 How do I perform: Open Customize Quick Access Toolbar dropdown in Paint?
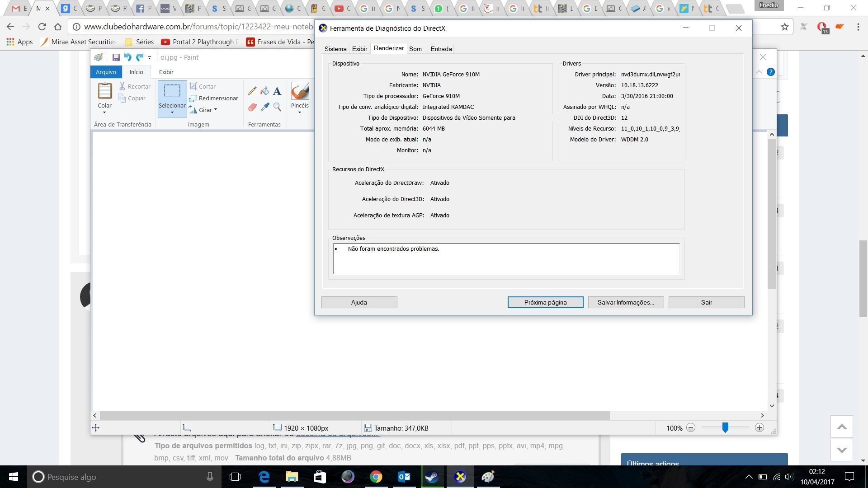coord(149,58)
